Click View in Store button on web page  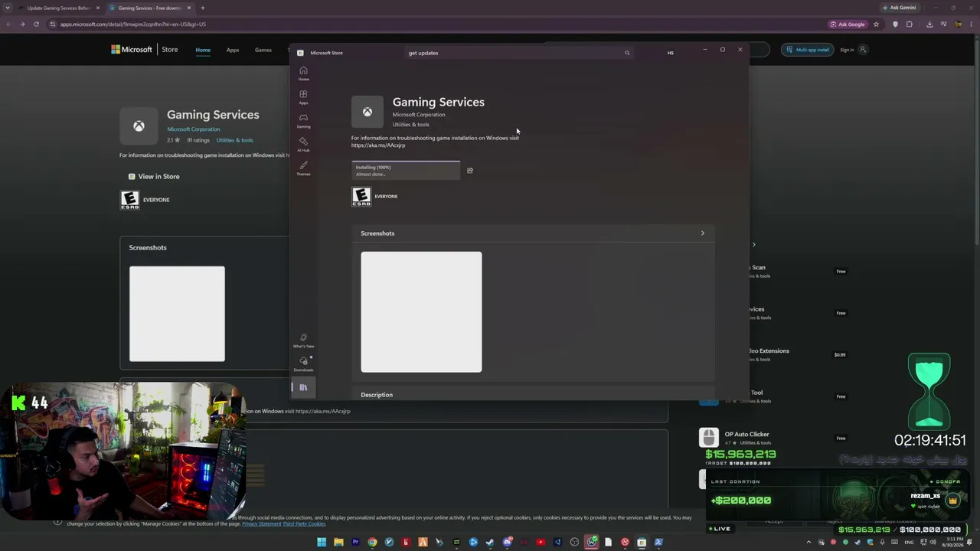(154, 177)
